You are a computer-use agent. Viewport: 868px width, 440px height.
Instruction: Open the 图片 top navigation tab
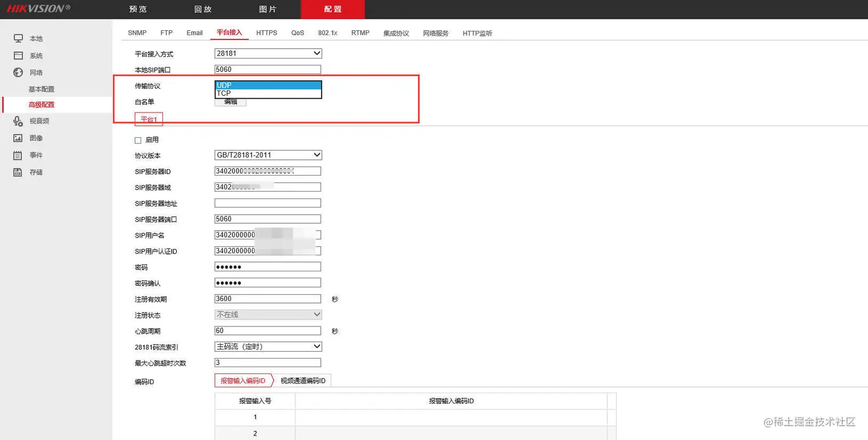point(268,9)
